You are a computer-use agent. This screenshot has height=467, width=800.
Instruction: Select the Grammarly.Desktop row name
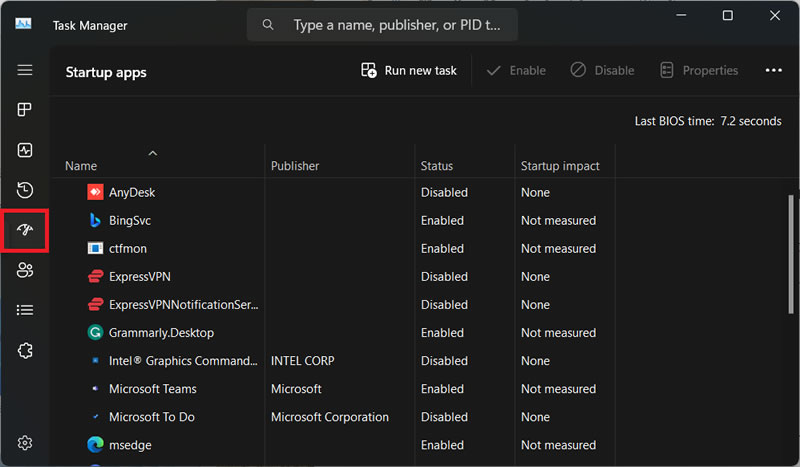point(161,333)
